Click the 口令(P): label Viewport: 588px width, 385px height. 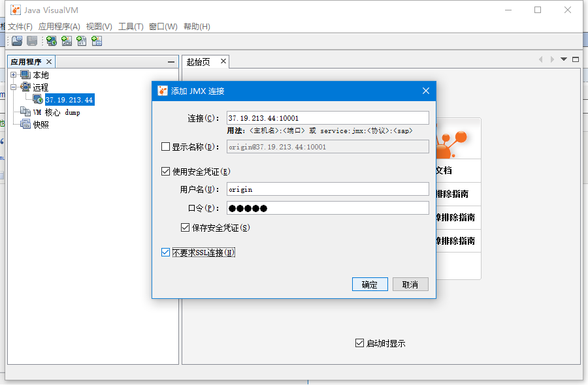point(204,208)
